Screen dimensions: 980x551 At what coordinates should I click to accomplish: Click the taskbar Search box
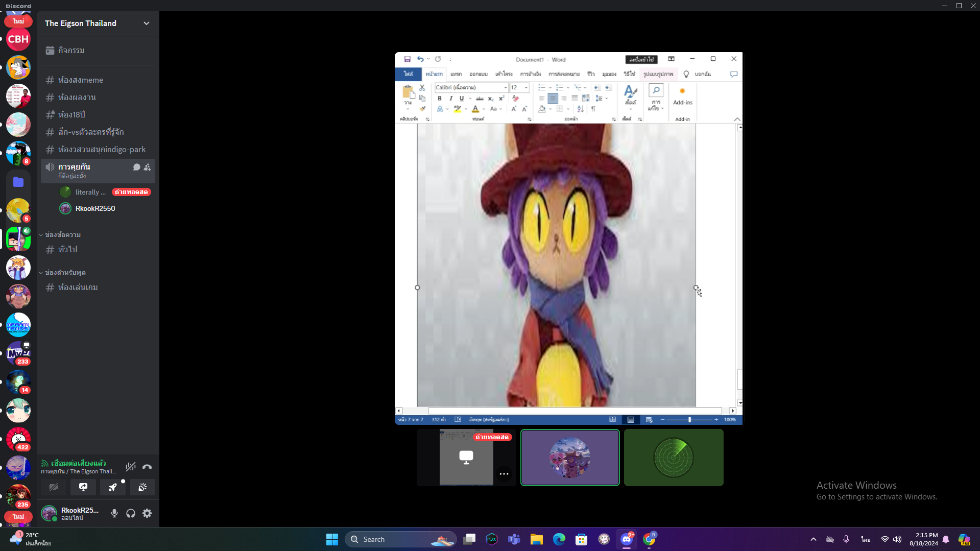401,539
